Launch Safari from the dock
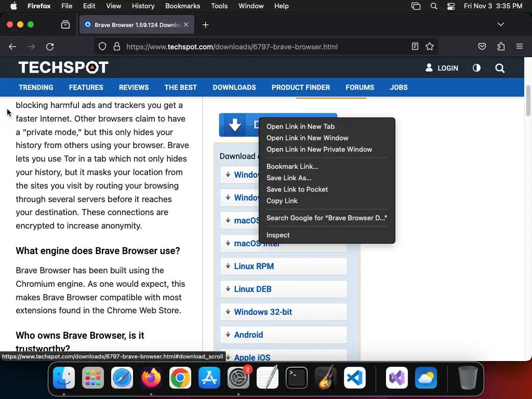Image resolution: width=532 pixels, height=399 pixels. (122, 378)
